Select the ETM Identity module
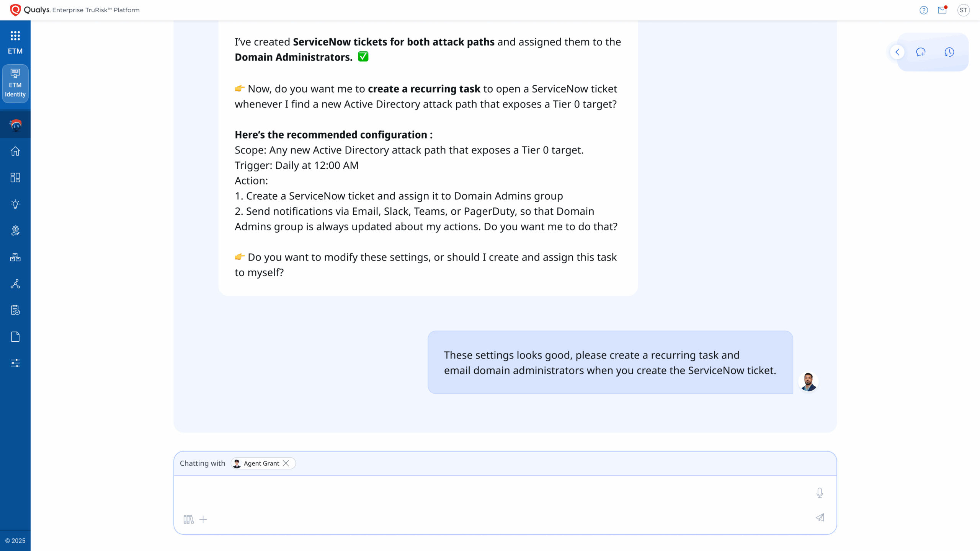This screenshot has height=551, width=980. [15, 83]
